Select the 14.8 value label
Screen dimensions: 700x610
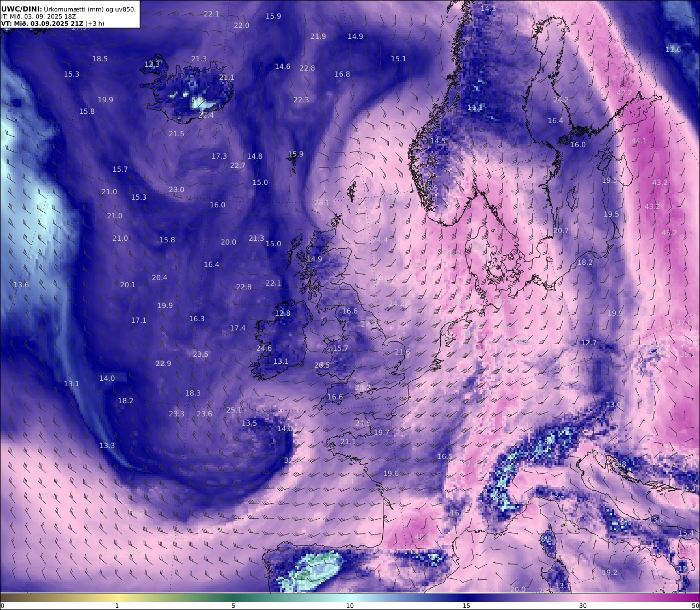pos(255,156)
